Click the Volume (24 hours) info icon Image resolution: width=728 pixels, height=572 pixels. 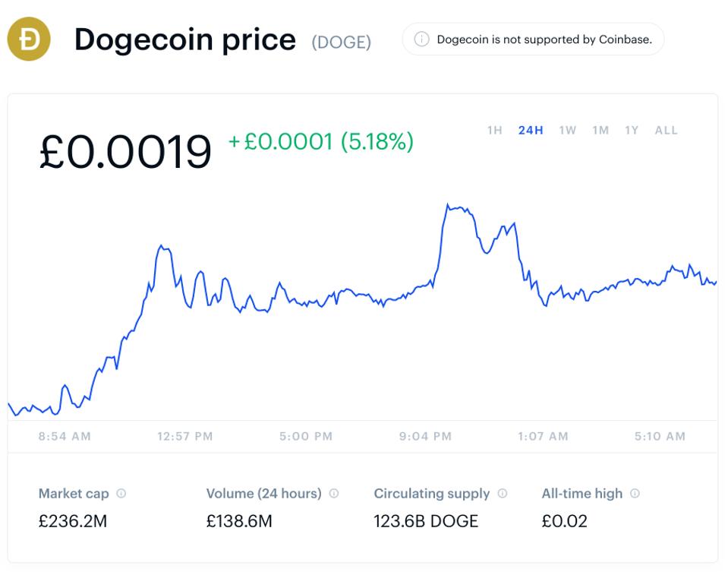tap(334, 494)
